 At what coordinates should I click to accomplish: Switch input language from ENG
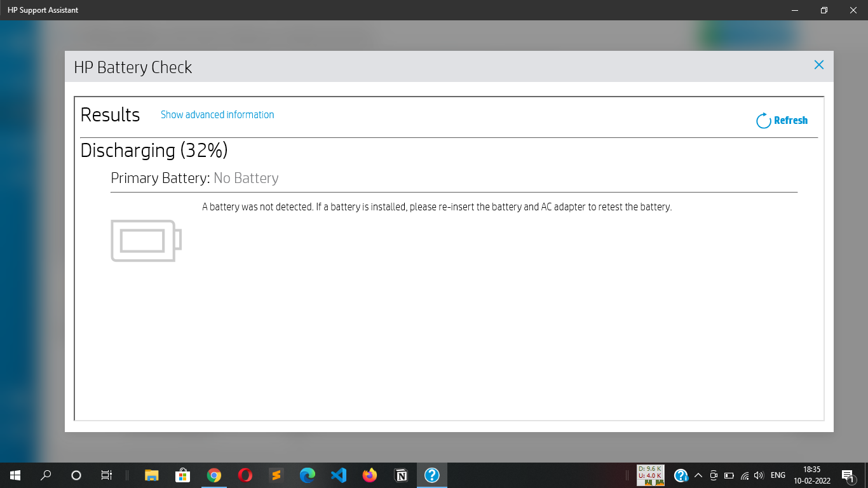coord(778,475)
